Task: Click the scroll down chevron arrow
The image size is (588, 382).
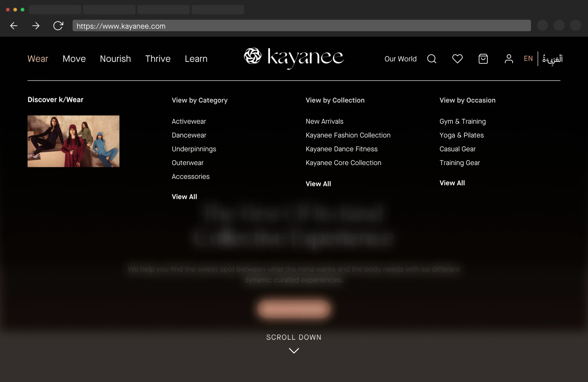Action: 294,350
